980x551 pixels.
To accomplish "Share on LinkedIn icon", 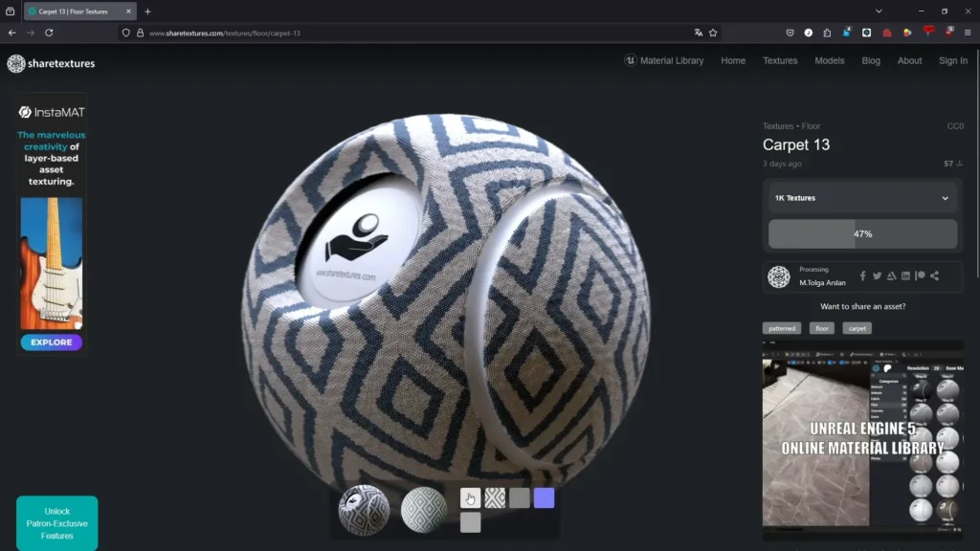I will [905, 275].
